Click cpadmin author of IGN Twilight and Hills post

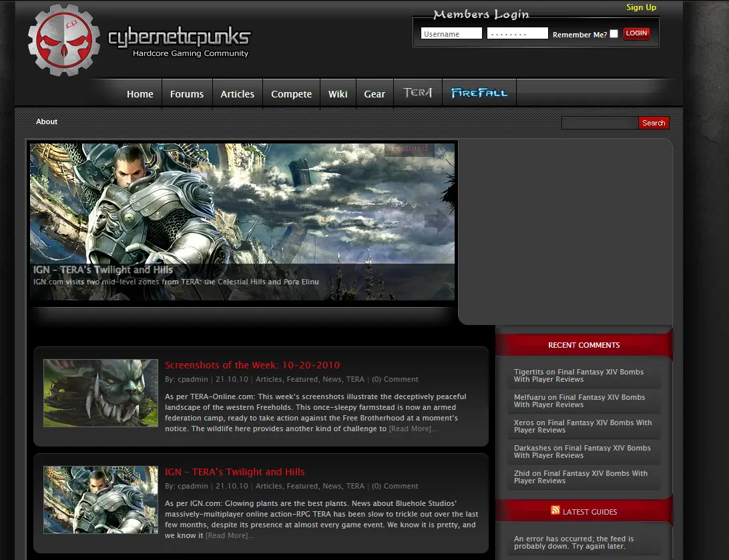point(192,486)
